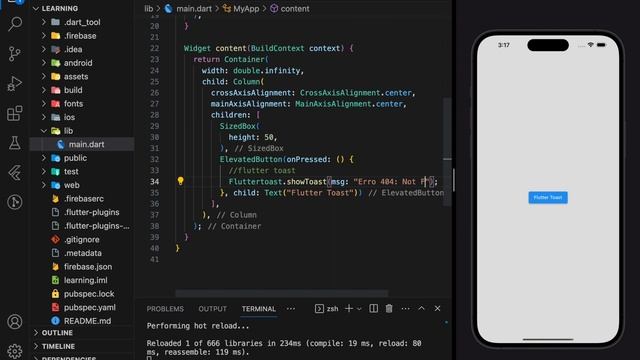The height and width of the screenshot is (360, 640).
Task: Open the Git graph clock-style icon
Action: [15, 202]
